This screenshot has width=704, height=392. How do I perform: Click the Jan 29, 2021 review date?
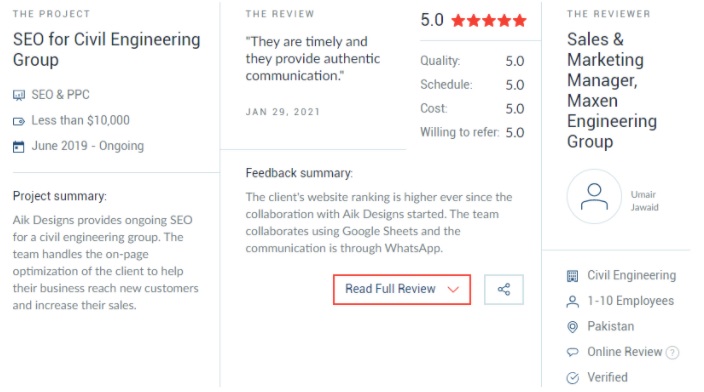click(x=282, y=112)
